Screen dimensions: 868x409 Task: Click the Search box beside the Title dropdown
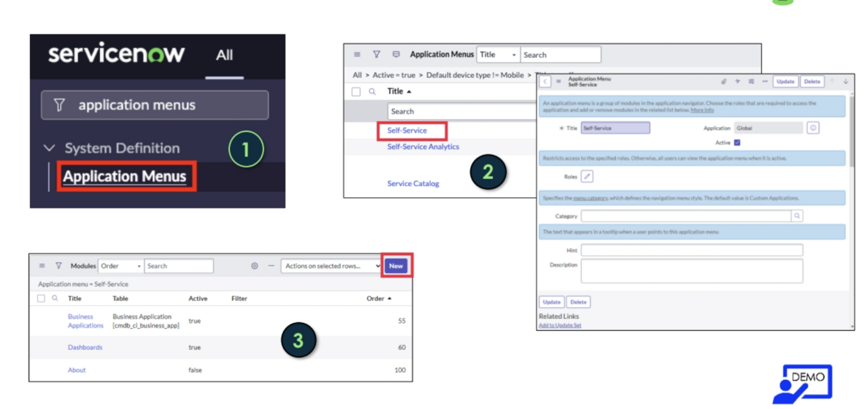[x=561, y=55]
